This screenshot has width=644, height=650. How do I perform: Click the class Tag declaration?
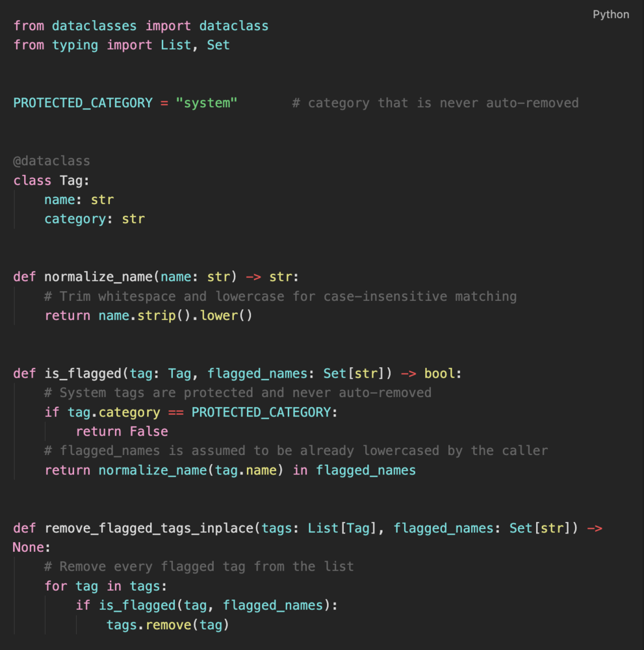point(51,180)
